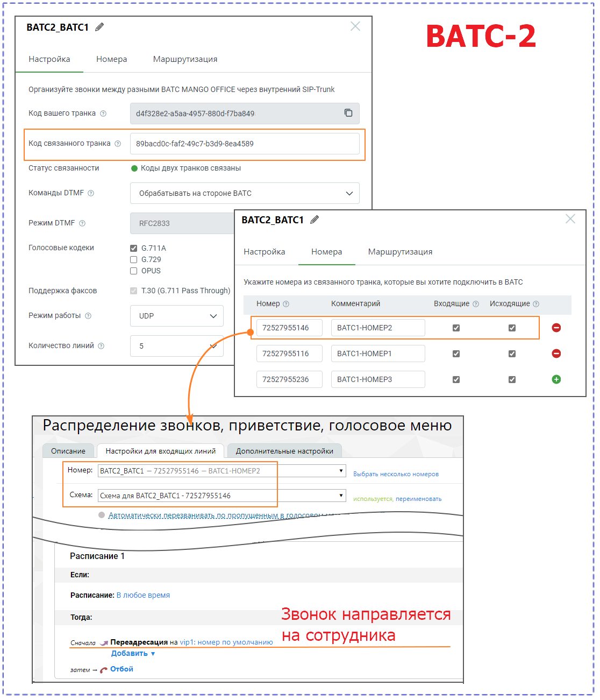600x700 pixels.
Task: Click В любое время schedule link
Action: 143,595
